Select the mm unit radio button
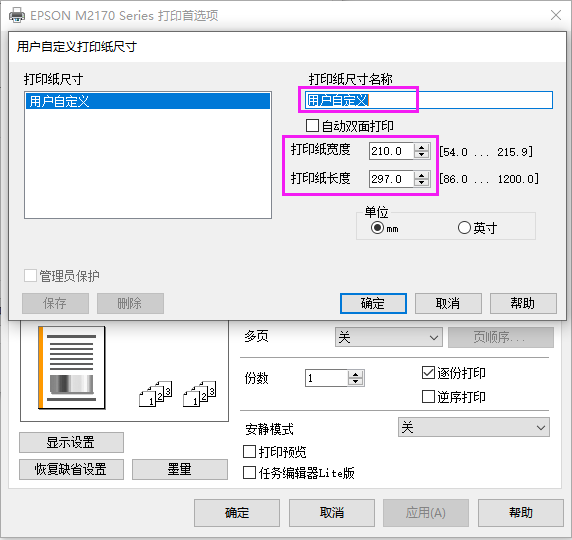572x540 pixels. point(377,228)
